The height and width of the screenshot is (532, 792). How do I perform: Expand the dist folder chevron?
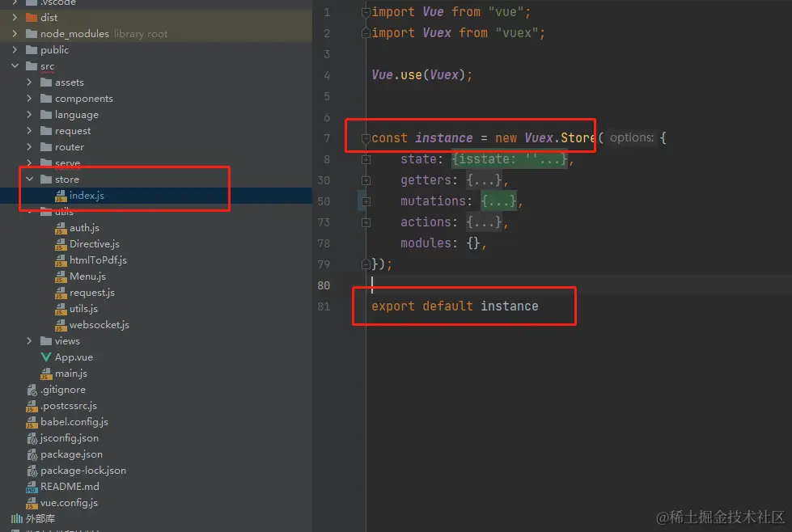(15, 17)
